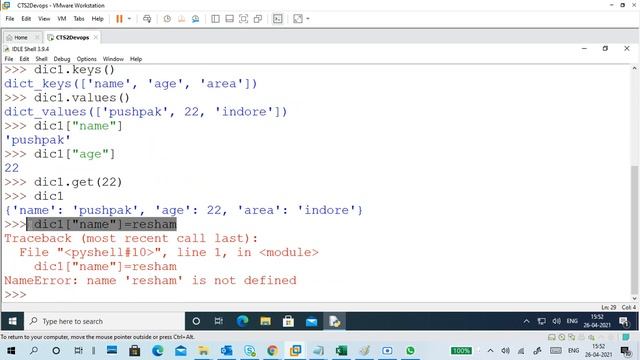This screenshot has height=360, width=640.
Task: Pause the virtual machine from VMware toolbar
Action: click(x=119, y=19)
